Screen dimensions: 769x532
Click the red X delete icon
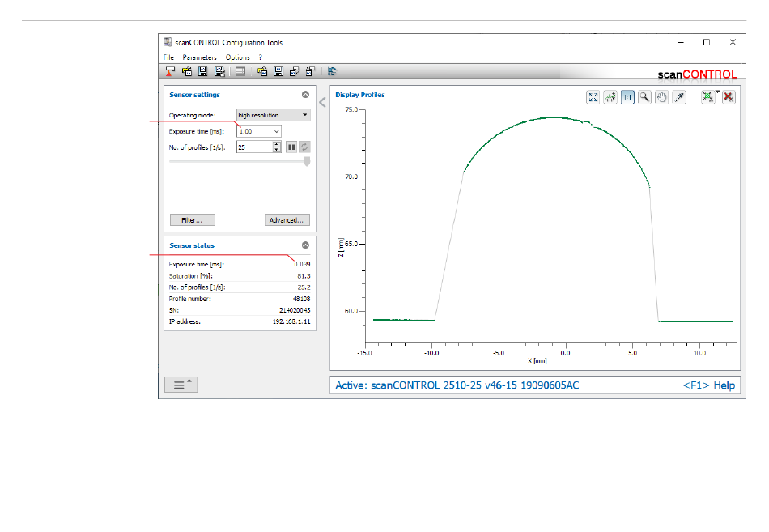coord(729,97)
